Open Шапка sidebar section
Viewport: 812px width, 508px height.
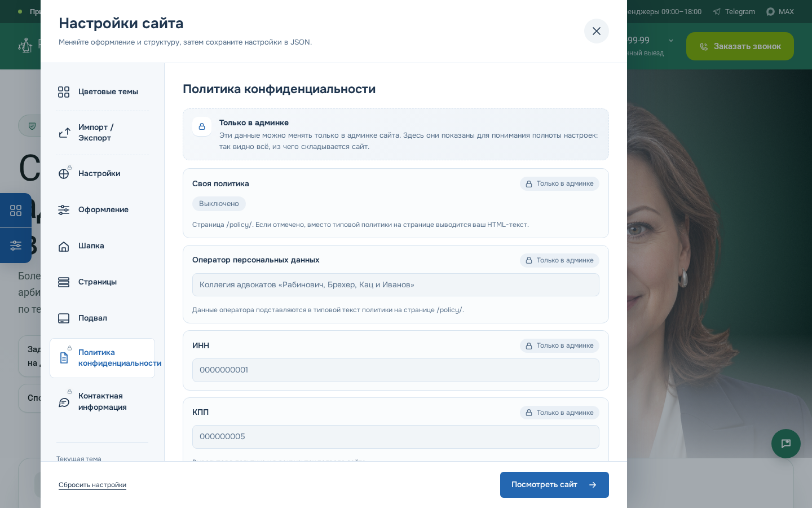coord(102,246)
